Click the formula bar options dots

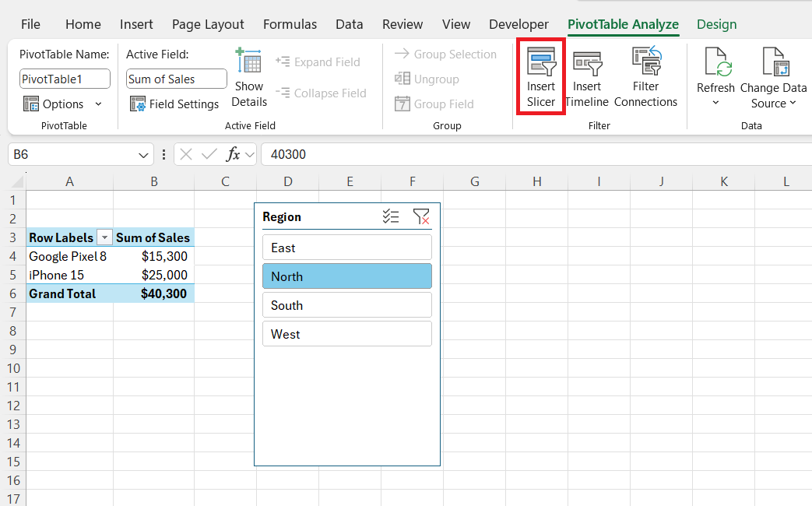click(163, 154)
